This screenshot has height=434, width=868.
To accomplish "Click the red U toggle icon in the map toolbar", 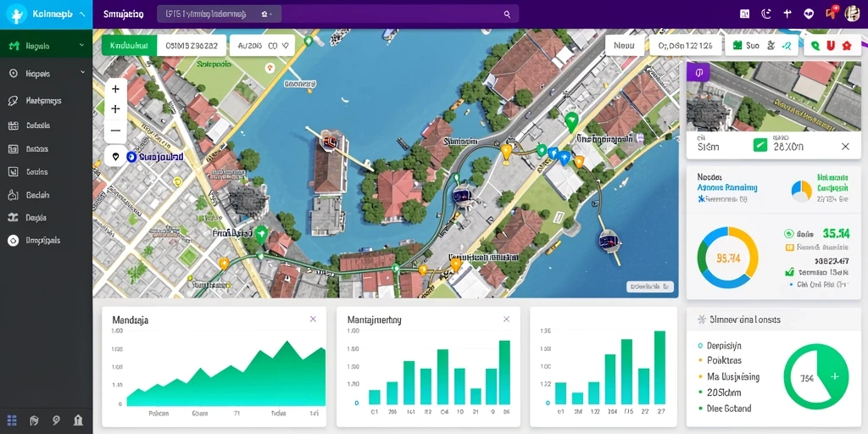I will 831,46.
